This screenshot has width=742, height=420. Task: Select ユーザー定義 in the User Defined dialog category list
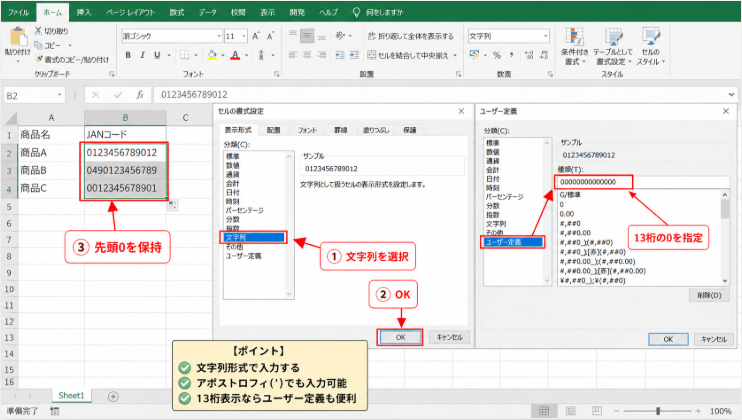point(513,242)
